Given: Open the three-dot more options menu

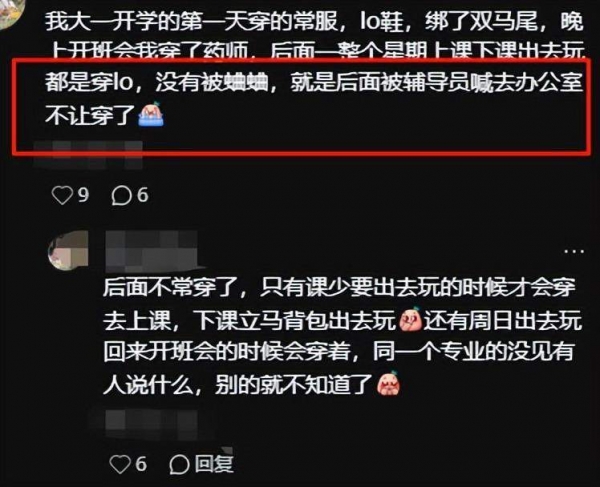Looking at the screenshot, I should [x=574, y=251].
